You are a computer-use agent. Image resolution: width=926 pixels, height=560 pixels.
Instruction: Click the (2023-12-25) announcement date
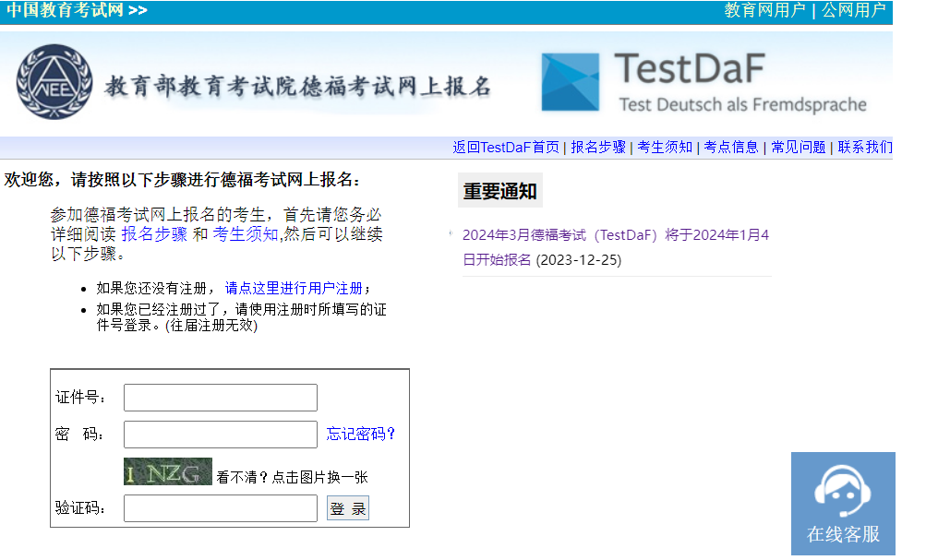tap(579, 260)
